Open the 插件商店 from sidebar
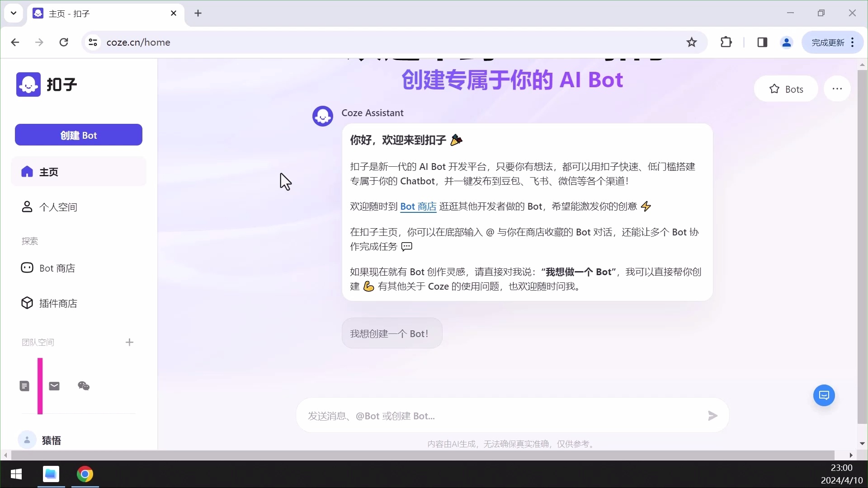The width and height of the screenshot is (868, 488). click(x=58, y=303)
